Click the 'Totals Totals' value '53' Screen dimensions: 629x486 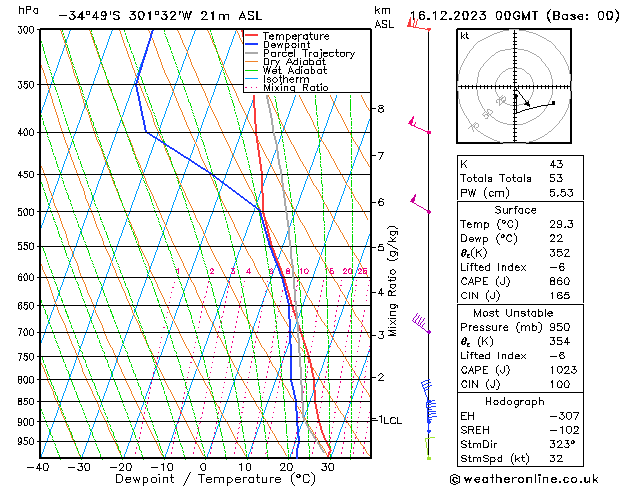tap(556, 178)
